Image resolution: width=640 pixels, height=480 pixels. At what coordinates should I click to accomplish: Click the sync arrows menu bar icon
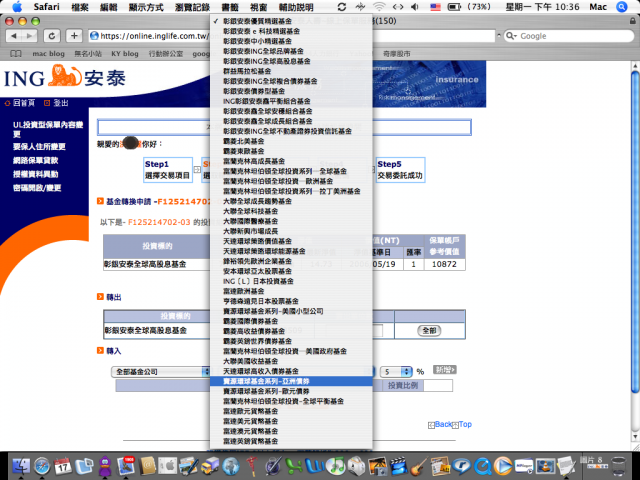click(x=342, y=7)
